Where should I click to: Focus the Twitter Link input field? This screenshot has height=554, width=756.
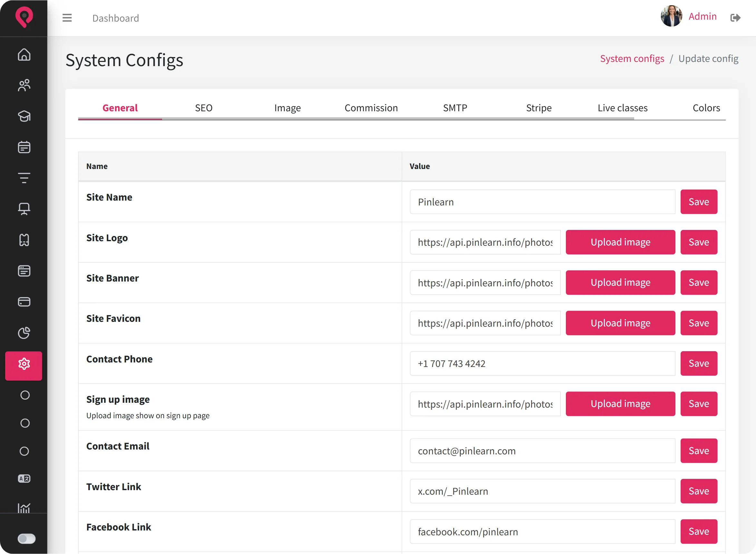point(542,491)
